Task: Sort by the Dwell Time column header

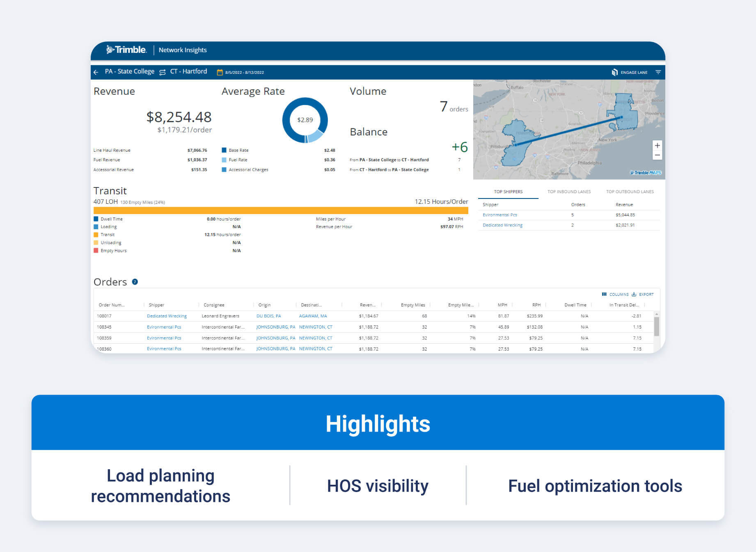Action: [x=575, y=305]
